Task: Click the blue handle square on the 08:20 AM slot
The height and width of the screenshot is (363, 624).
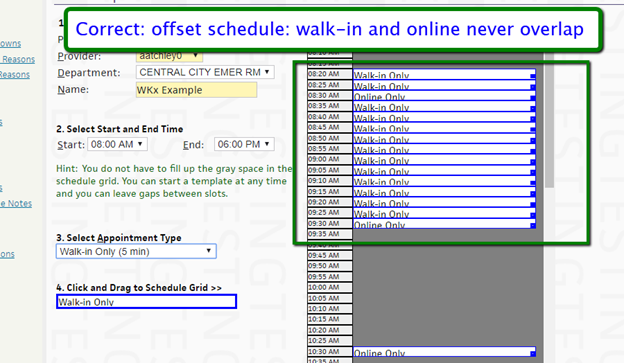Action: click(533, 76)
